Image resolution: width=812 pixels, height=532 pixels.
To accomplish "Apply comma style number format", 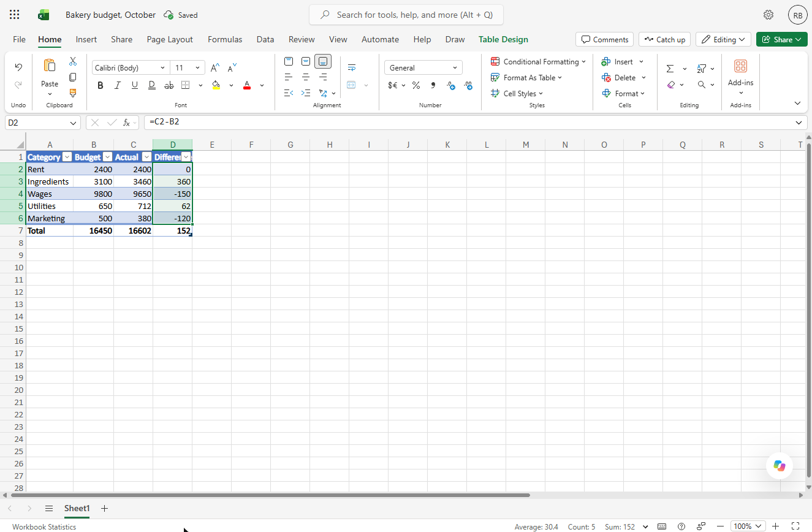I will point(433,85).
